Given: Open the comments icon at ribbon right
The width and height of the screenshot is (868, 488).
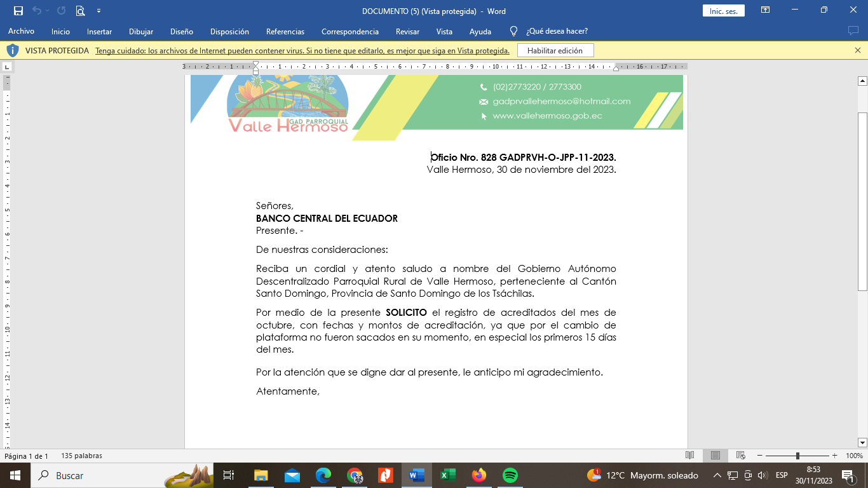Looking at the screenshot, I should click(853, 31).
